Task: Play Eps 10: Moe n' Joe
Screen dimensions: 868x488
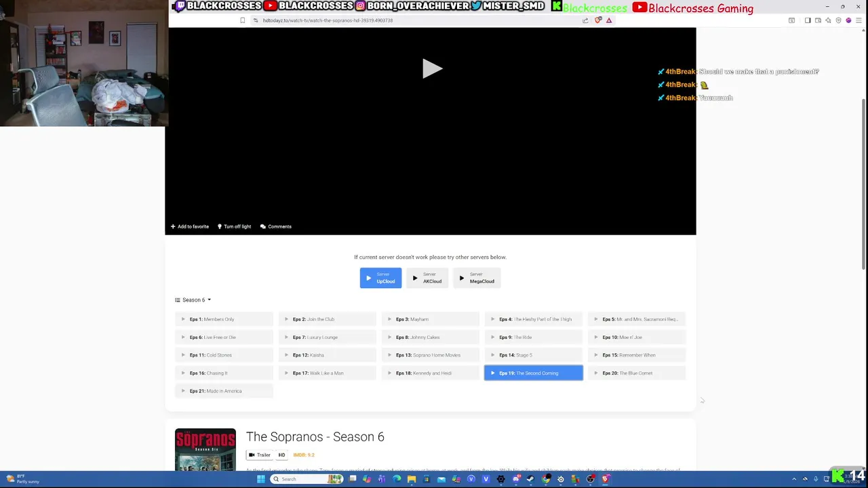Action: point(636,337)
